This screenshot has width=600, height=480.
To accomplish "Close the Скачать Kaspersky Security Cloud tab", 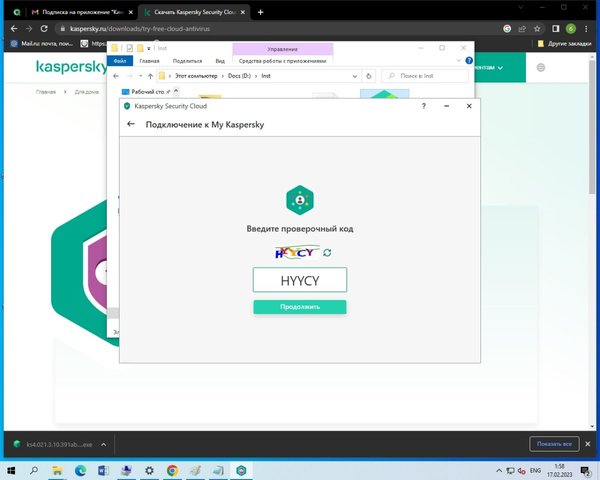I will pyautogui.click(x=243, y=12).
